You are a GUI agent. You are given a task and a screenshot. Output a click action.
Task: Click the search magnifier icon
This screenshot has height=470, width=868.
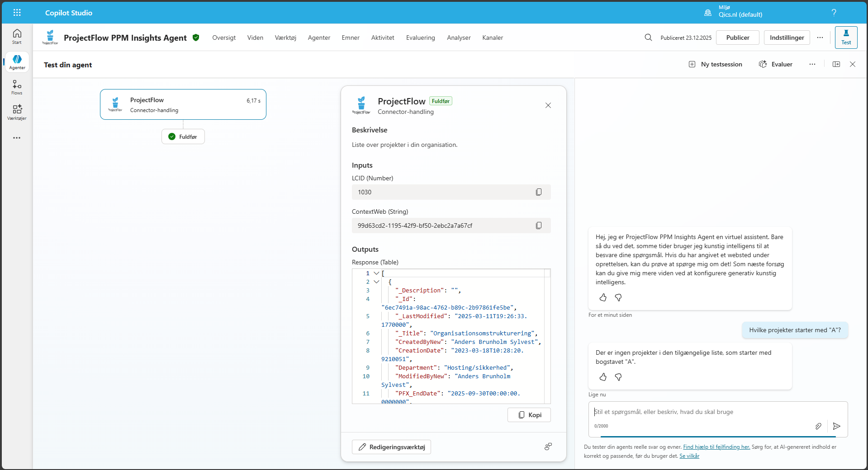pos(648,38)
